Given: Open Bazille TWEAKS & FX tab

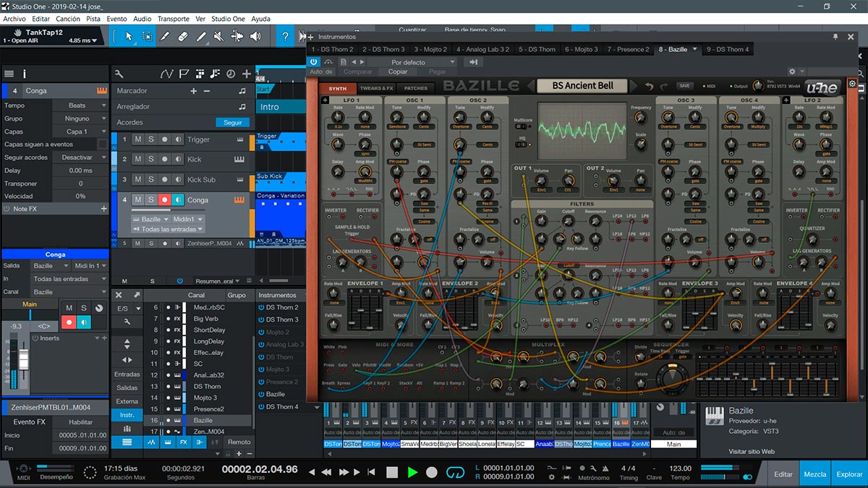Looking at the screenshot, I should point(376,88).
